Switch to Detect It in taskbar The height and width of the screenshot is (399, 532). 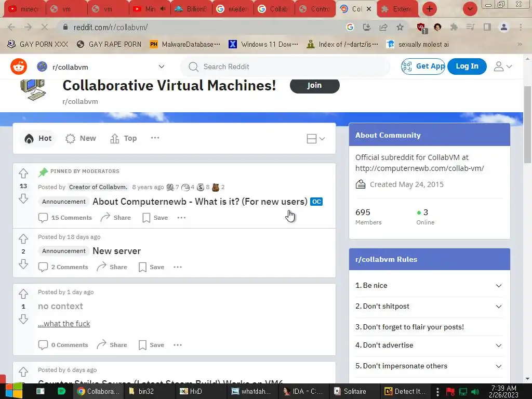click(x=405, y=391)
